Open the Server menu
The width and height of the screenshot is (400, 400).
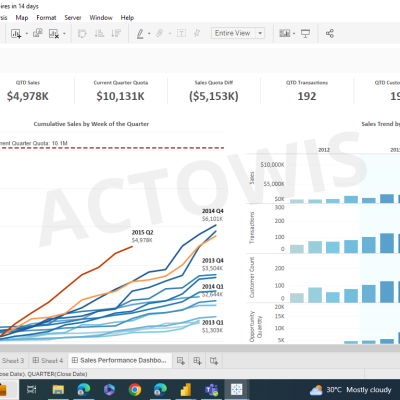coord(73,18)
